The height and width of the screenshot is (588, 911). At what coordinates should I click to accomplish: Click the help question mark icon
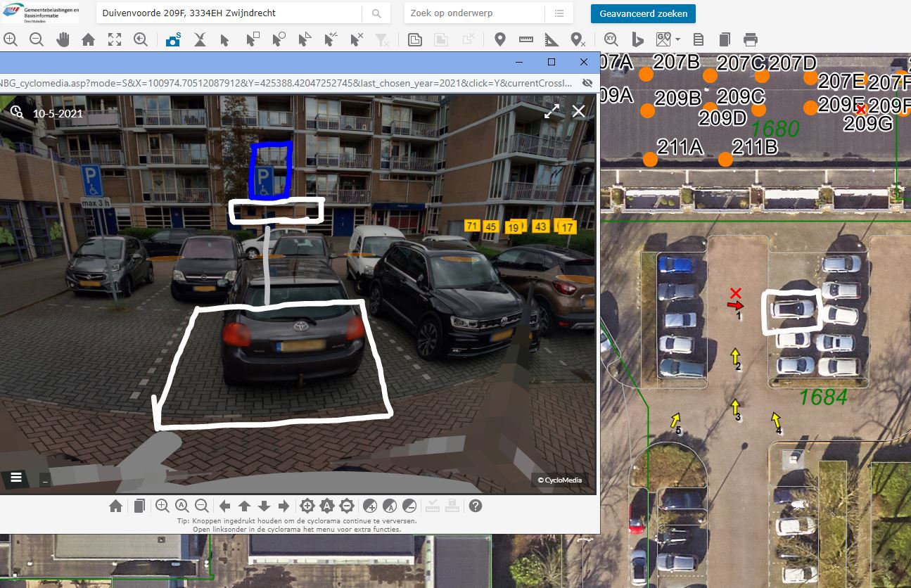tap(476, 505)
